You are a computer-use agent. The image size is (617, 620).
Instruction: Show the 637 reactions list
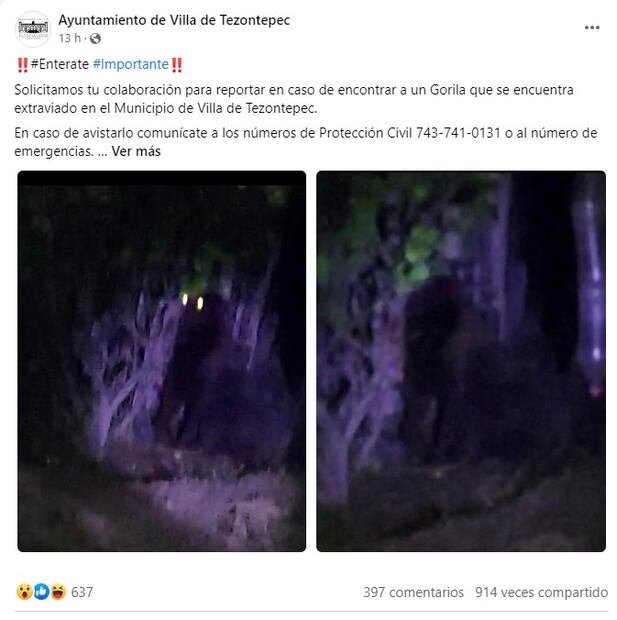(x=82, y=592)
